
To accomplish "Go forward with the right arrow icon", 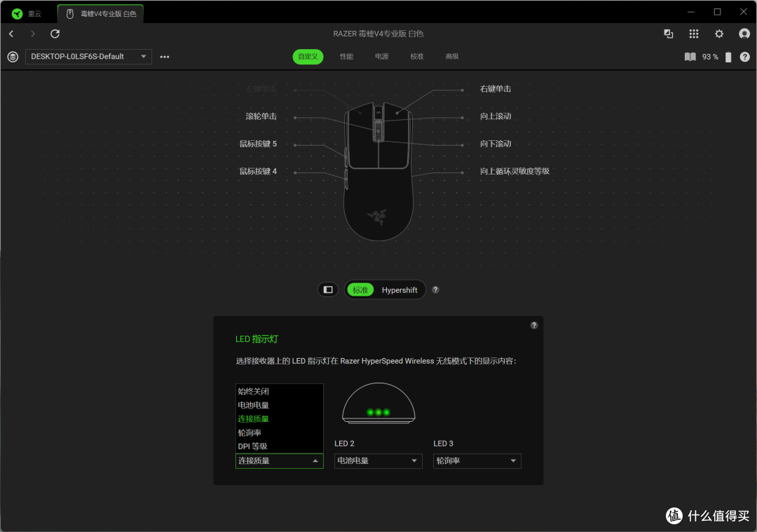I will (x=33, y=34).
